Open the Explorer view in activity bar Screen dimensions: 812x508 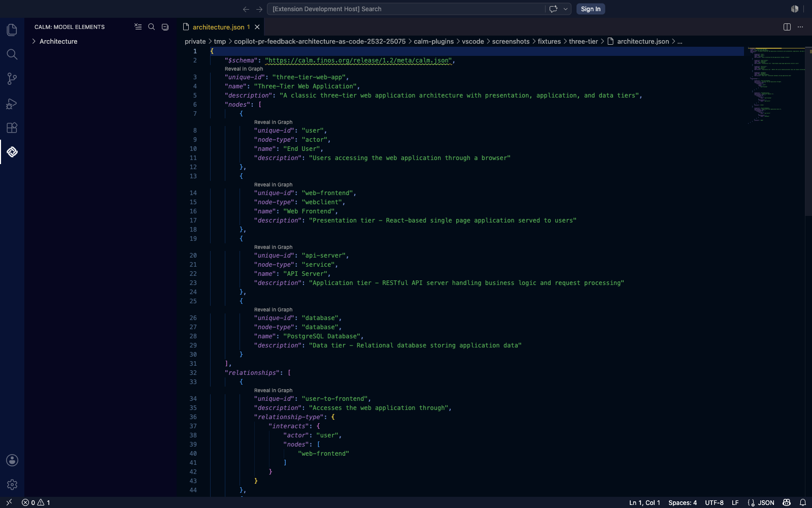point(12,30)
